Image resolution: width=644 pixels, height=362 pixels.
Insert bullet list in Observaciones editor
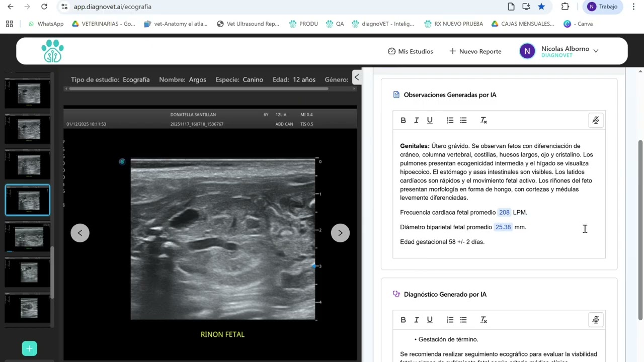[x=463, y=120]
